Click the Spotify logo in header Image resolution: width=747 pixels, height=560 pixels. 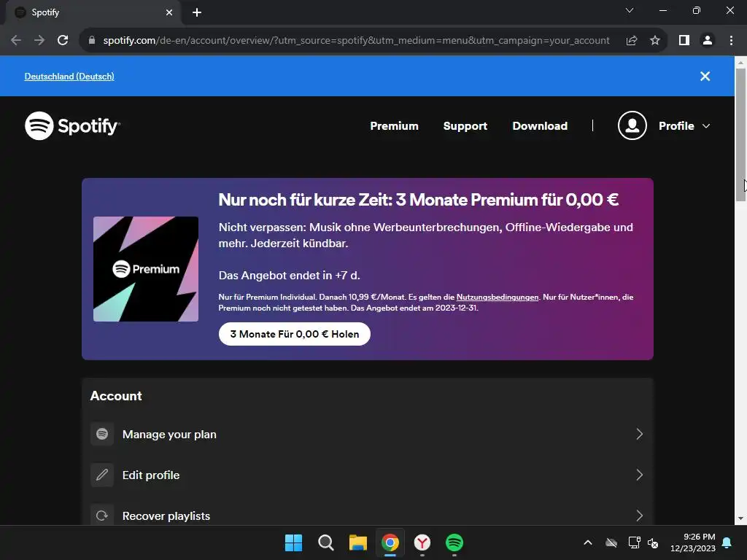tap(72, 125)
